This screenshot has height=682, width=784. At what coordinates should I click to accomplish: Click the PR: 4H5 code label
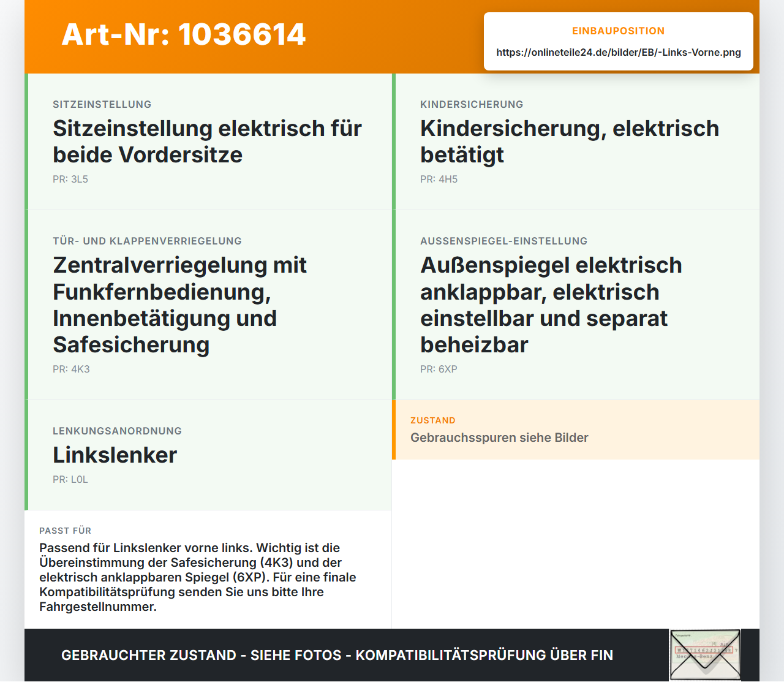tap(439, 179)
